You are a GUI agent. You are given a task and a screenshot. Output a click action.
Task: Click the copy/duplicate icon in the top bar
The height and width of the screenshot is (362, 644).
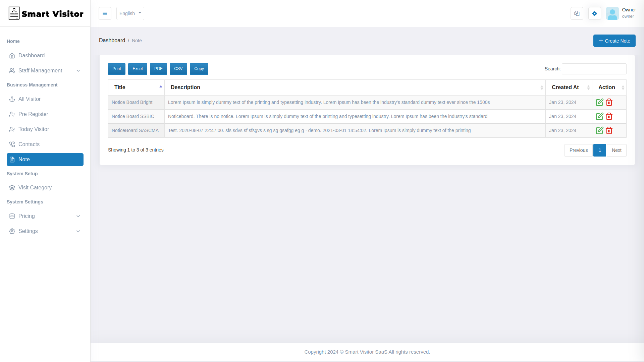click(577, 13)
